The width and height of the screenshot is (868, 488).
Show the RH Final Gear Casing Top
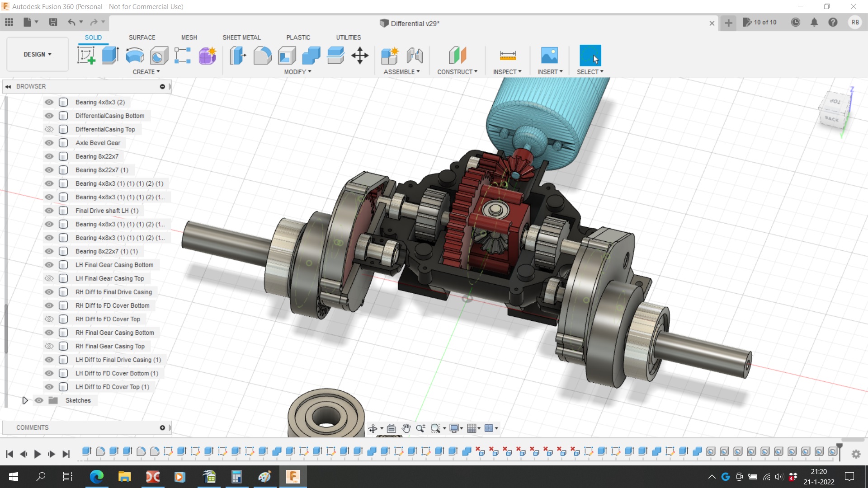[x=49, y=346]
